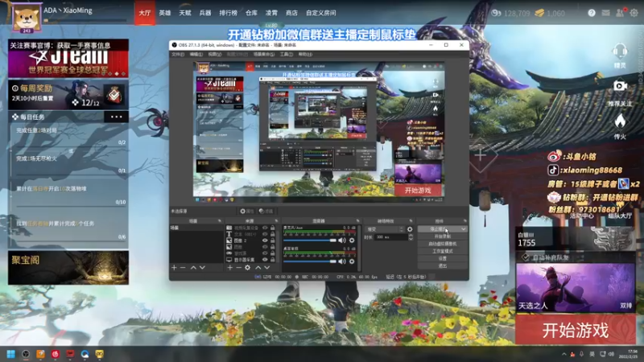644x362 pixels.
Task: Open the game mail envelope icon
Action: tap(605, 13)
